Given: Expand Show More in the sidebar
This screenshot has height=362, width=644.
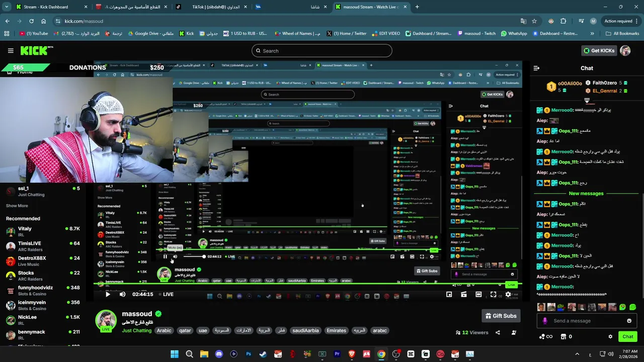Looking at the screenshot, I should click(x=17, y=206).
